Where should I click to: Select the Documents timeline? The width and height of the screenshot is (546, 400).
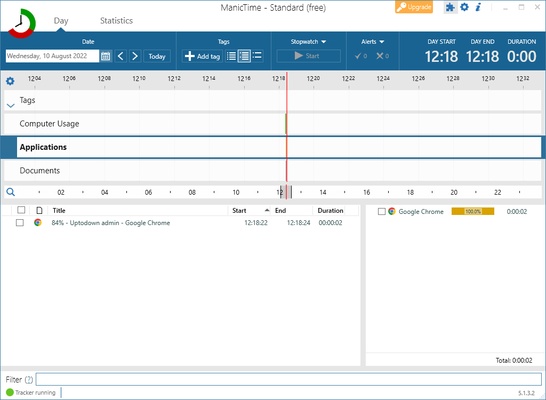coord(273,171)
